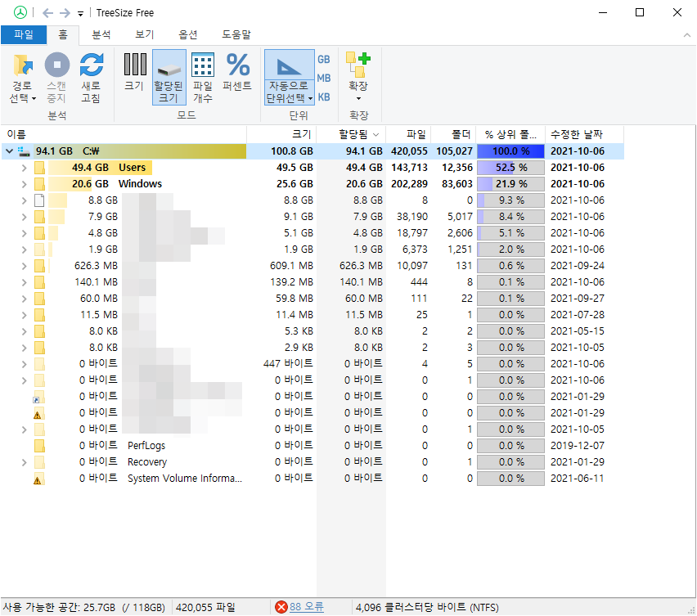Collapse the C:\ drive tree node

click(9, 151)
